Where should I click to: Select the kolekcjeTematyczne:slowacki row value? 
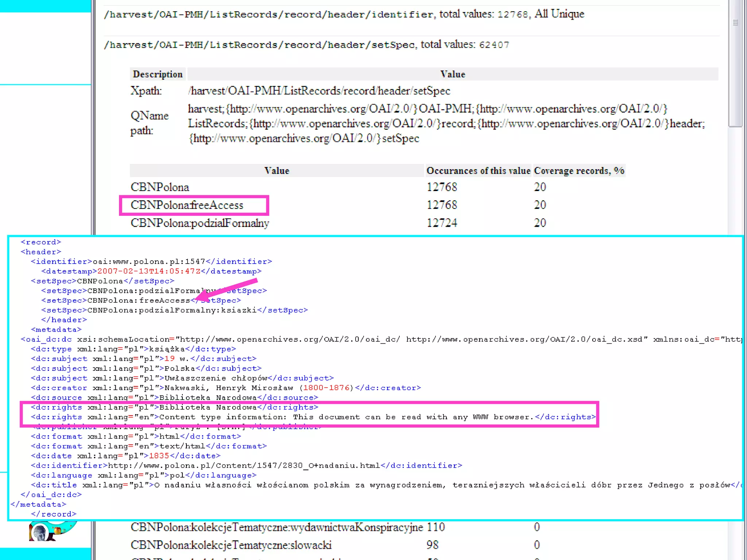click(x=231, y=545)
